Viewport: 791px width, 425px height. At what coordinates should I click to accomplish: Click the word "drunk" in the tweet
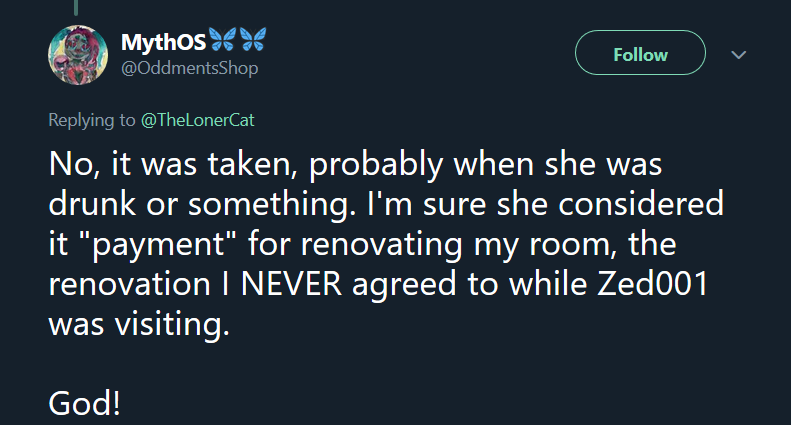click(x=92, y=204)
